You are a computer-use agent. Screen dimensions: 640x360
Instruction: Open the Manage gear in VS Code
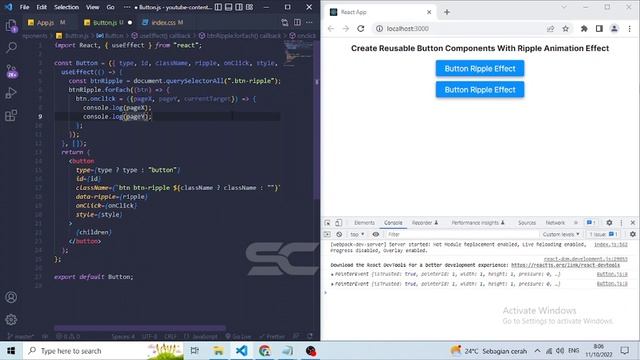point(11,319)
